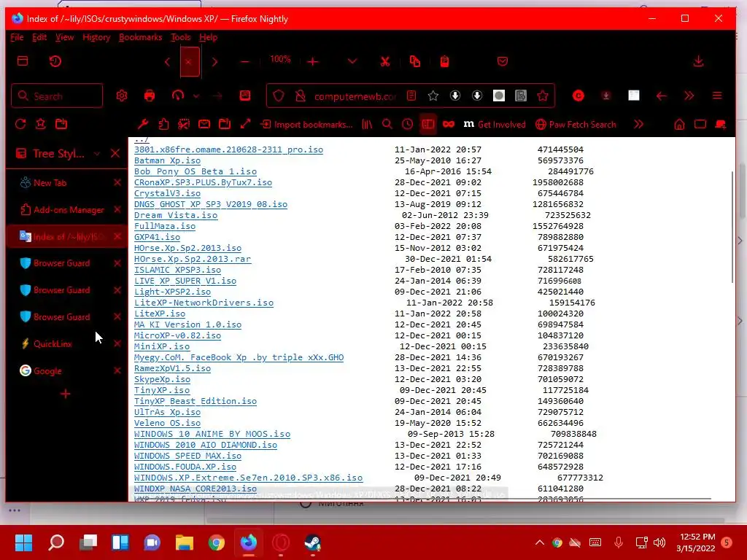Click the screenshot scissors icon
Image resolution: width=747 pixels, height=560 pixels.
[183, 124]
